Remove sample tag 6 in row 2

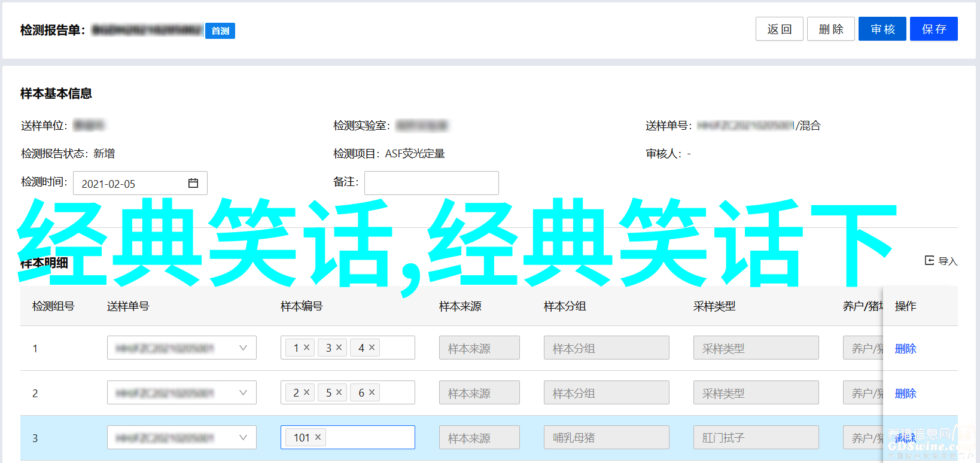(372, 392)
